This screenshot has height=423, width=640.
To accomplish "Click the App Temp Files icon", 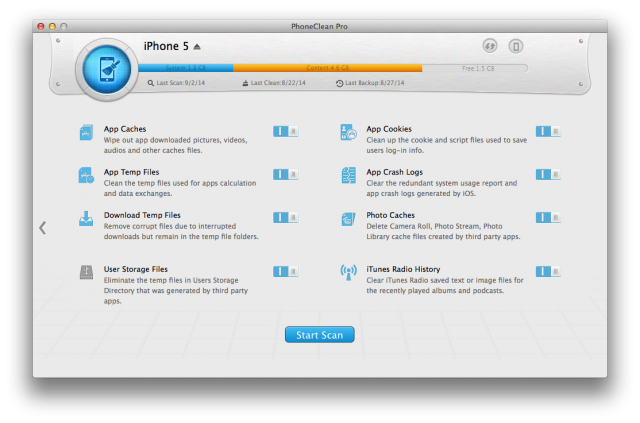I will tap(86, 175).
